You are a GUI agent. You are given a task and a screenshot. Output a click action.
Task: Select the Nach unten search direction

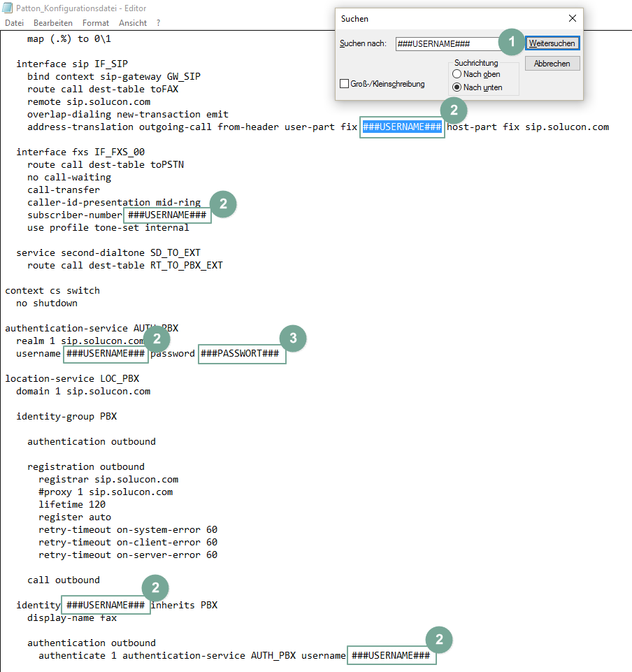(457, 87)
